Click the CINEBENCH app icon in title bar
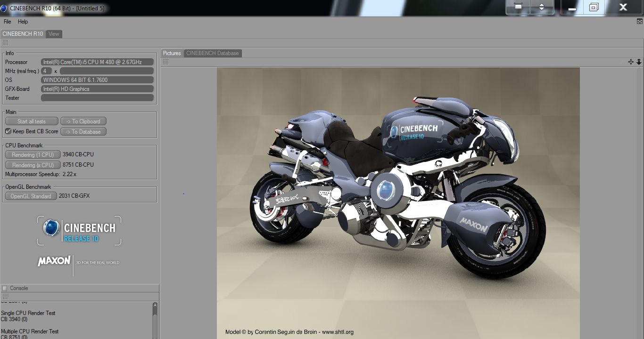Viewport: 644px width, 339px height. coord(4,8)
